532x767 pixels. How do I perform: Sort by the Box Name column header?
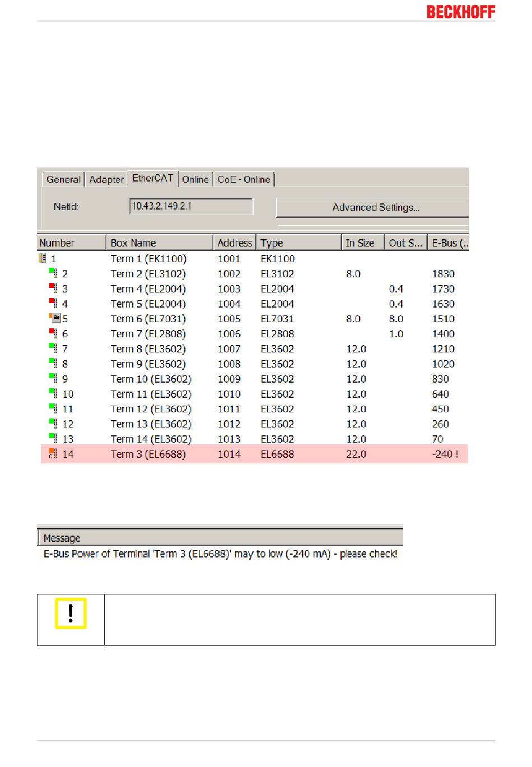point(160,243)
